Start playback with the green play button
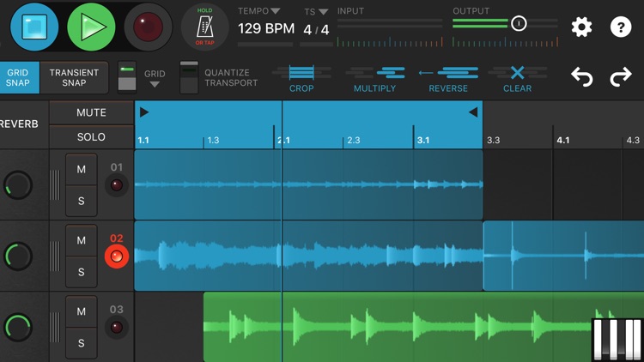Image resolution: width=644 pixels, height=362 pixels. tap(91, 27)
